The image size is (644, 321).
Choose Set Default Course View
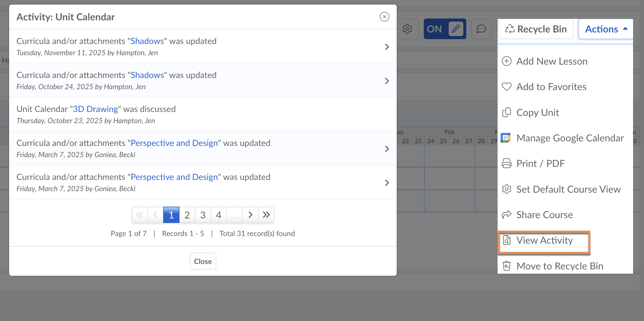(x=568, y=189)
